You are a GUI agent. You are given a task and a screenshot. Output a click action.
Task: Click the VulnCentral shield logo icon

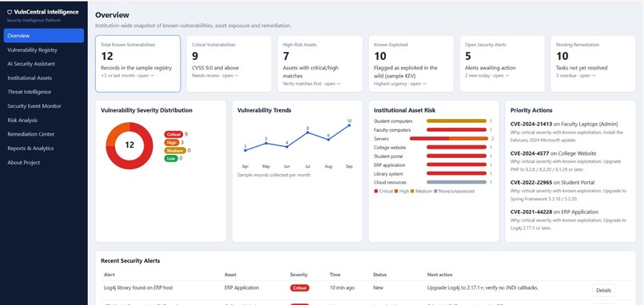point(10,12)
